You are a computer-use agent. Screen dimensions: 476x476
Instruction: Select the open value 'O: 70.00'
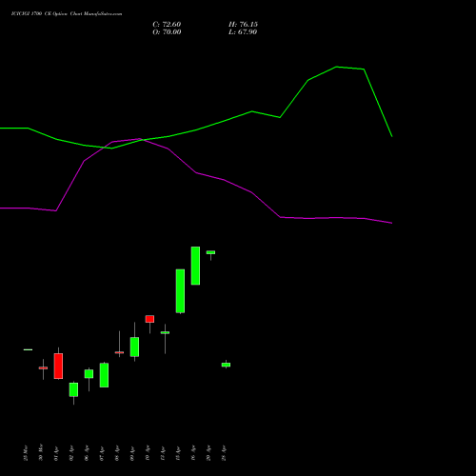point(167,32)
